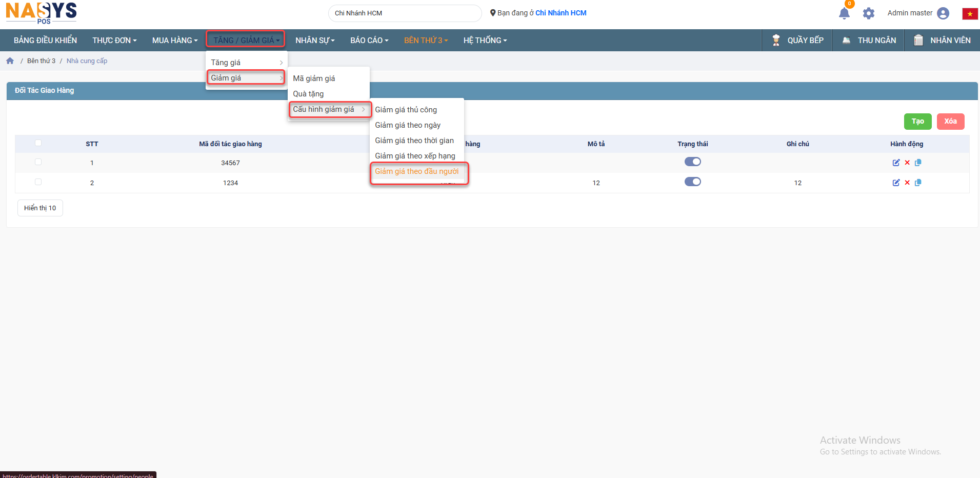Select Quà tặng menu item

pyautogui.click(x=328, y=94)
